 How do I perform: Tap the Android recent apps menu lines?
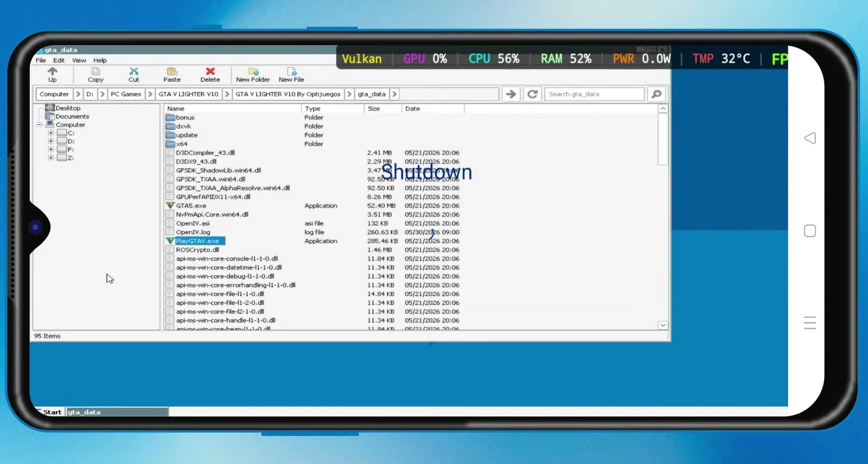click(810, 323)
